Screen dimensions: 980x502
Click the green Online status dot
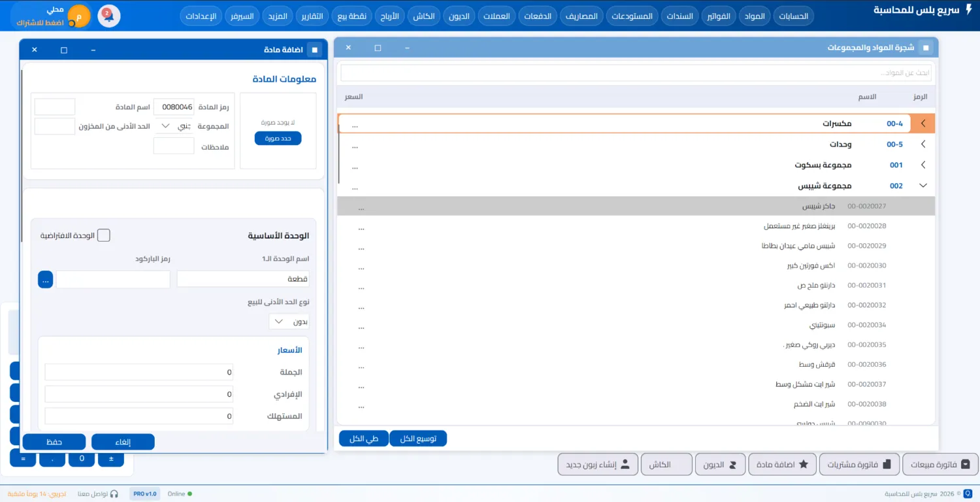[190, 494]
